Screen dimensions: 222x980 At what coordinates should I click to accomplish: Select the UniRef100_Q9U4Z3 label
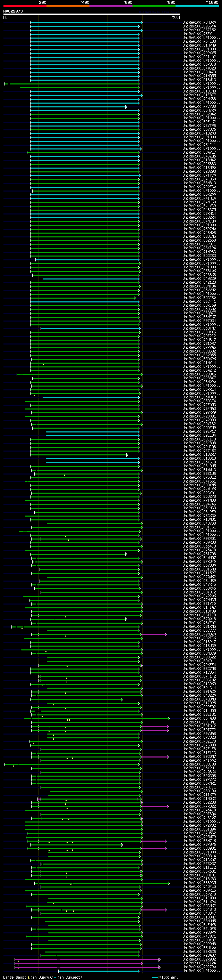[199, 72]
